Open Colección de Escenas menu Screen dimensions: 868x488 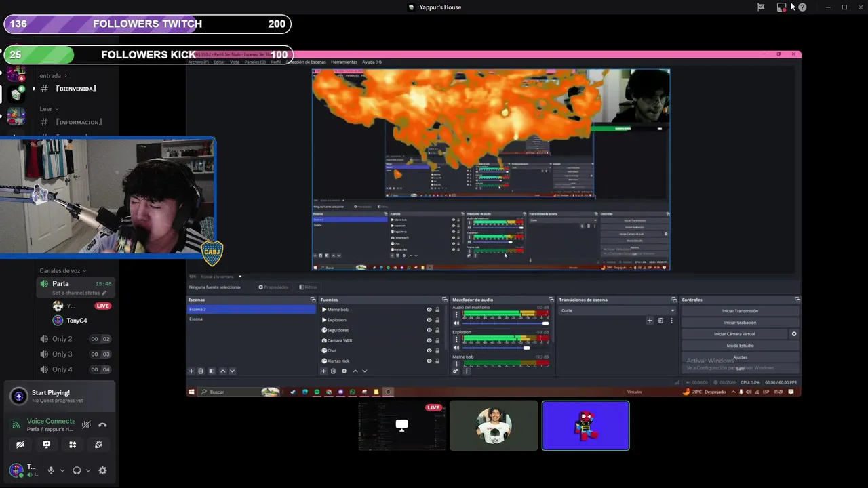click(307, 62)
